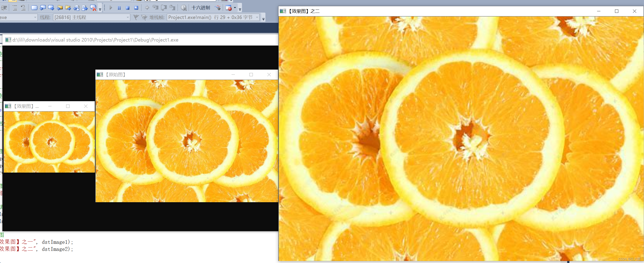644x263 pixels.
Task: Step out of the current function
Action: click(172, 8)
